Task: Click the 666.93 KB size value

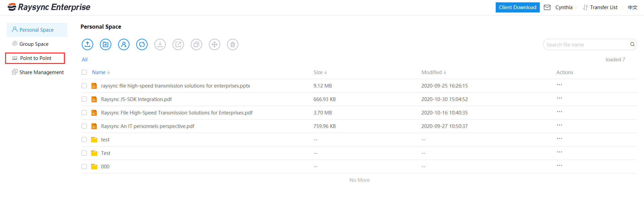Action: (x=325, y=99)
